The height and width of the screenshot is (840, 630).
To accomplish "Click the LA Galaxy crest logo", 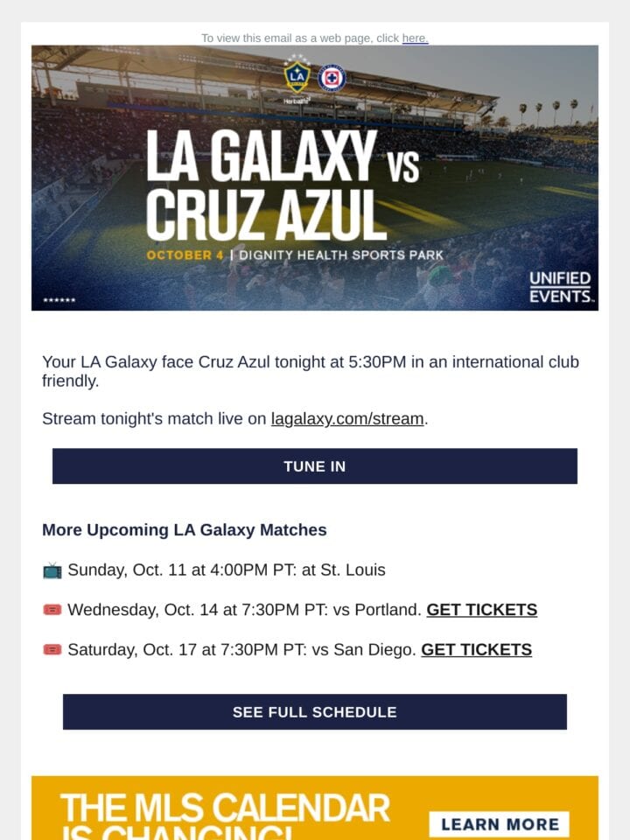I will 297,77.
